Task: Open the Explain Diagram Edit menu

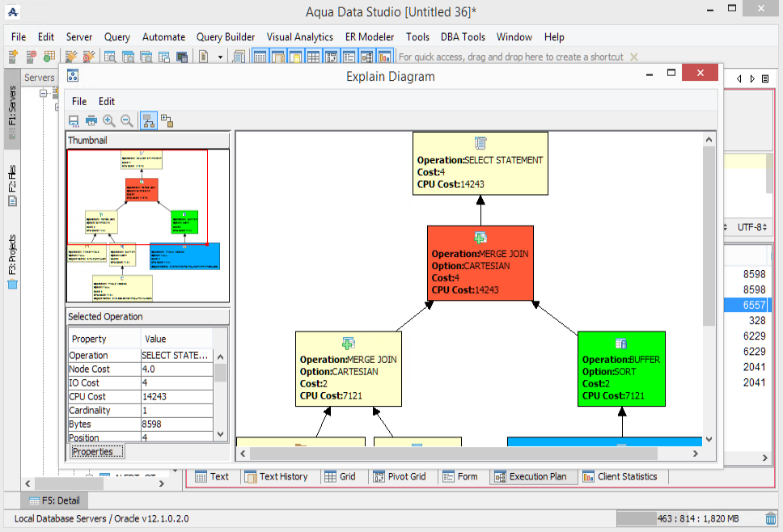Action: pyautogui.click(x=106, y=101)
